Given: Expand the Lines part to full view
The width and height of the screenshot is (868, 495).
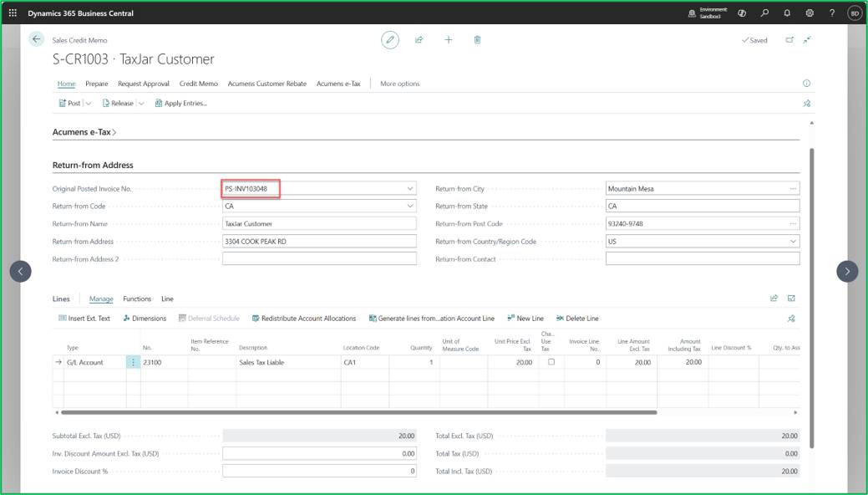Looking at the screenshot, I should pyautogui.click(x=792, y=299).
